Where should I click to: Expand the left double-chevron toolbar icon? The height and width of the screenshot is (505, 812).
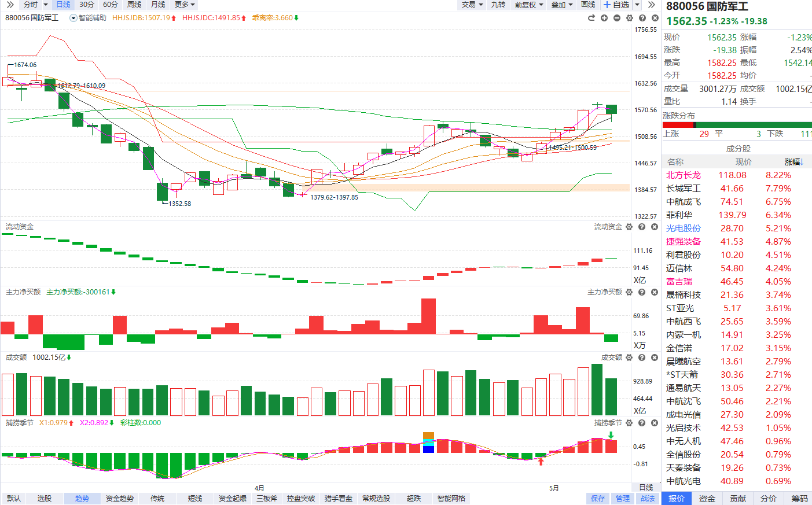coord(10,5)
